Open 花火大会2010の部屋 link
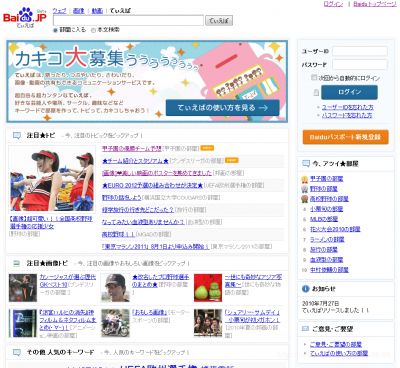Viewport: 400px width, 368px height. point(335,229)
